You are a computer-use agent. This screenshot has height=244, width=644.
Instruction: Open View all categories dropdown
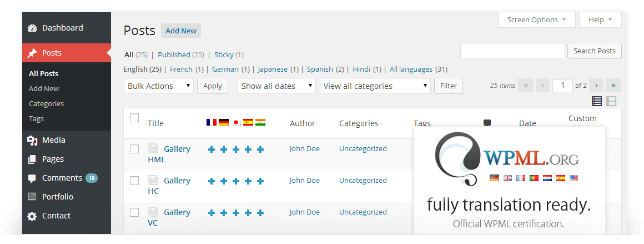click(375, 86)
